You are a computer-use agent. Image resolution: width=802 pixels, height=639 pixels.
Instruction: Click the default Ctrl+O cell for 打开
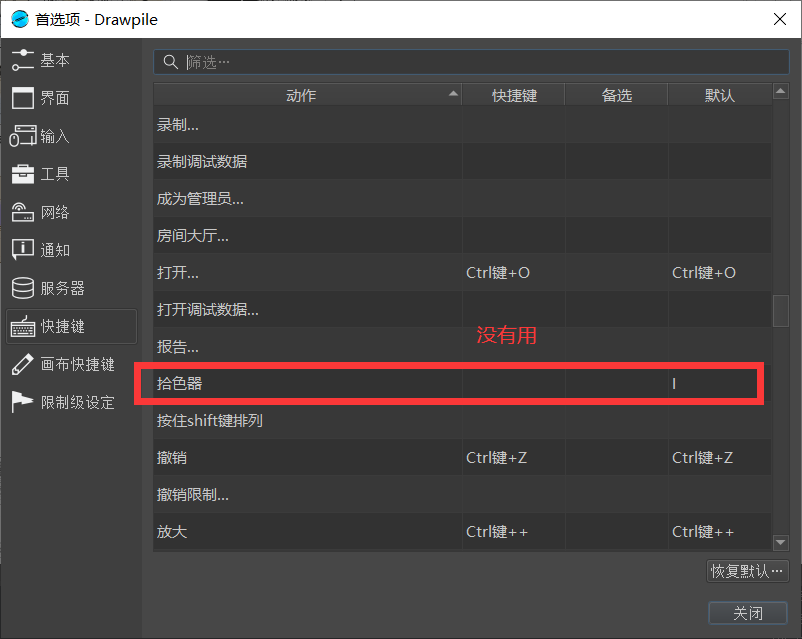click(x=720, y=272)
